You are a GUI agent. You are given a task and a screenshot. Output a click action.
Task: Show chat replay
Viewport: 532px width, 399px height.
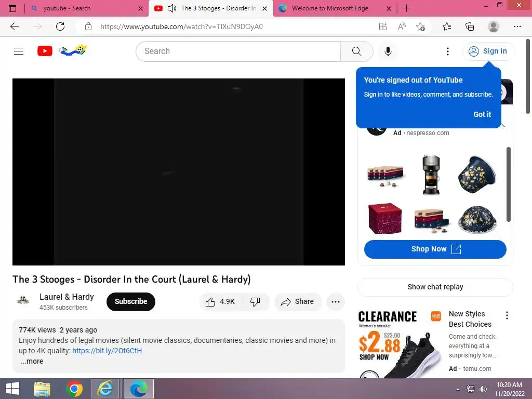435,287
